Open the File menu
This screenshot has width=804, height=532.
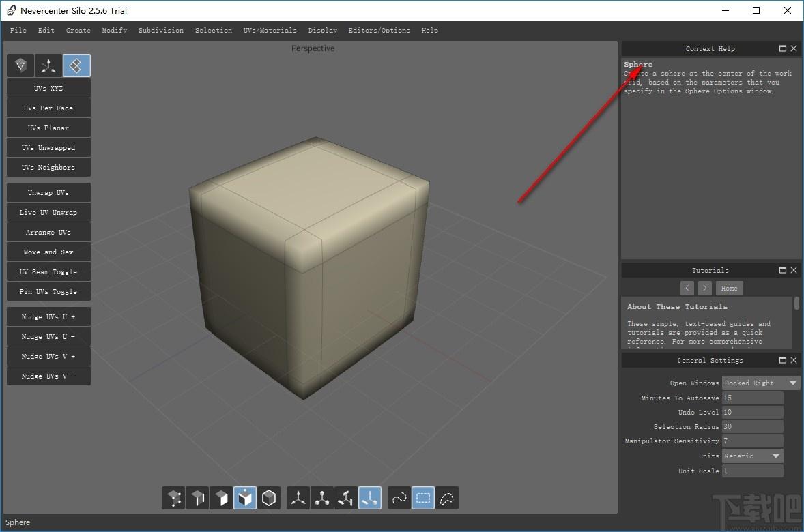(18, 30)
